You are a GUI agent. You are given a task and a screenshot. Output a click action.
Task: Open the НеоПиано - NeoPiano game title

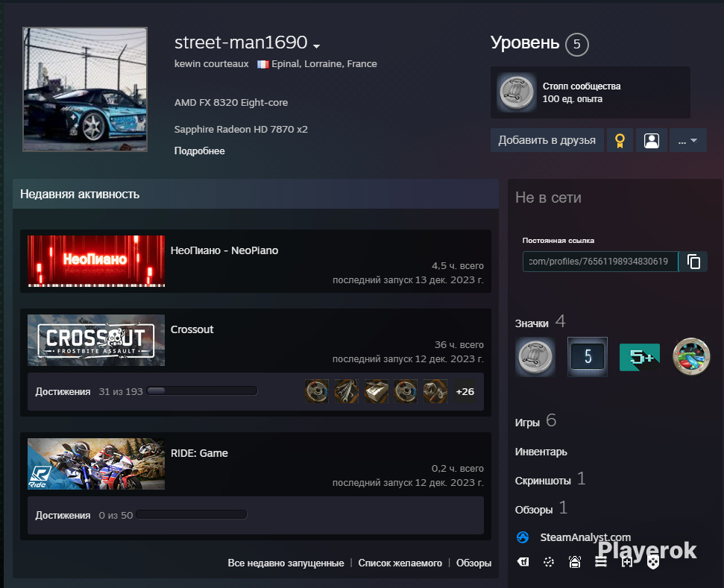224,250
